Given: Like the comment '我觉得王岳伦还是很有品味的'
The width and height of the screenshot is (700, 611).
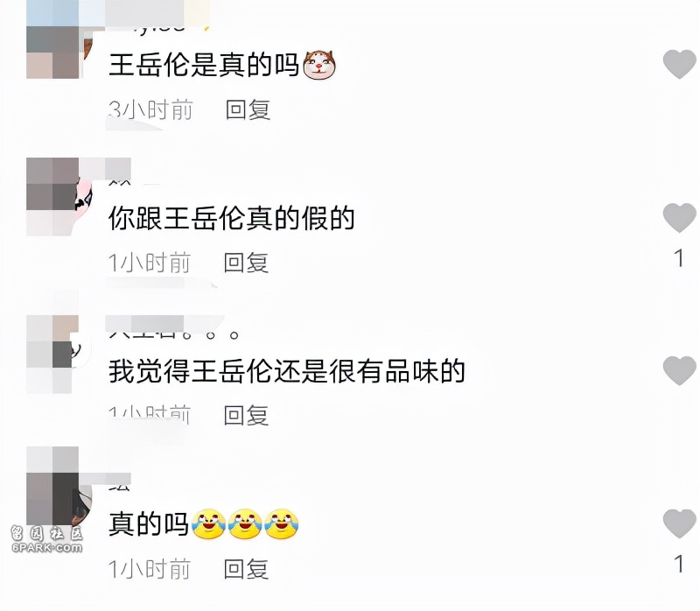Looking at the screenshot, I should click(680, 370).
